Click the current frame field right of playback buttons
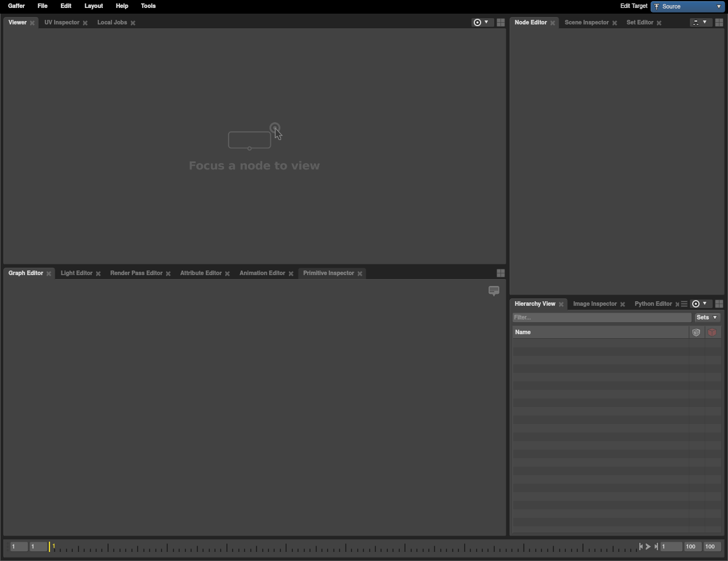The width and height of the screenshot is (728, 561). (671, 546)
